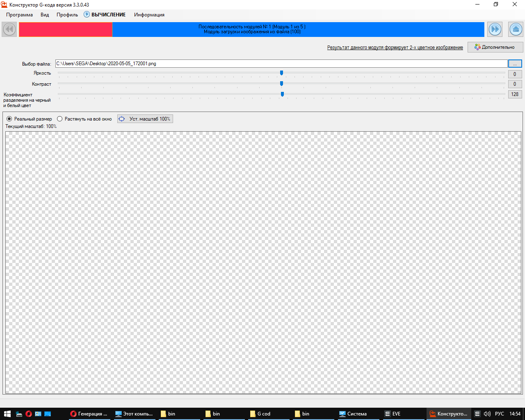
Task: Click ВЫЧИСЛЕНИЕ in the menu bar
Action: tap(105, 15)
